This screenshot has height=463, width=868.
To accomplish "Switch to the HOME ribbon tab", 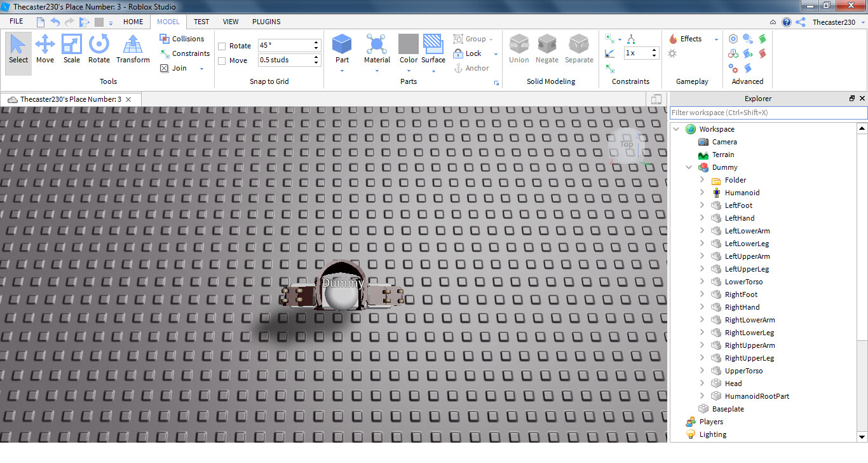I will [133, 22].
